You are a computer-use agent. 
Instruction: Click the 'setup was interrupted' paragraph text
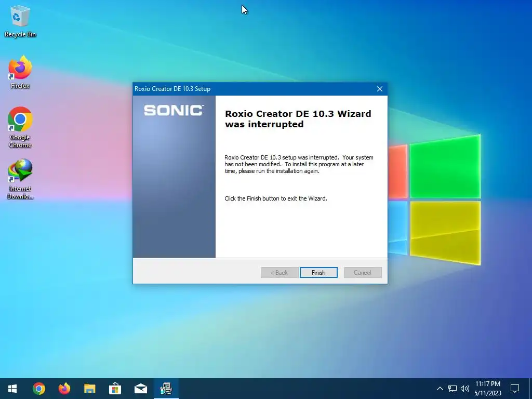point(299,164)
